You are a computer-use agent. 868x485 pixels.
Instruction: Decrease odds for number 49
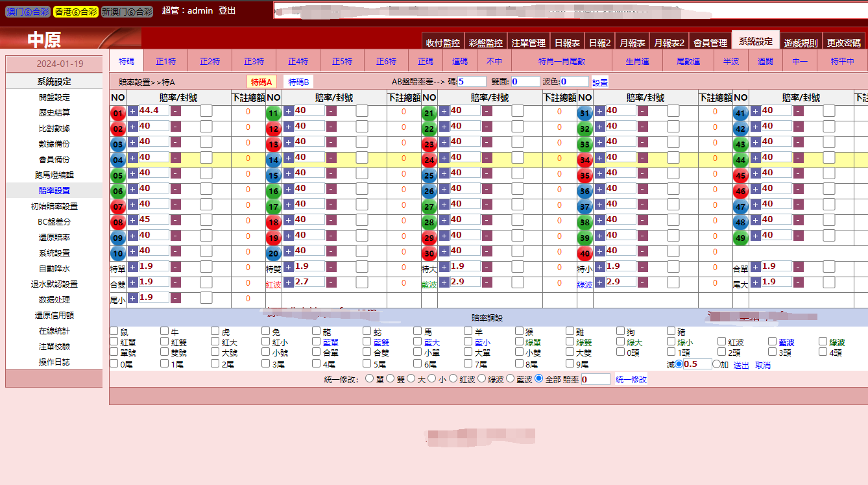pos(799,236)
